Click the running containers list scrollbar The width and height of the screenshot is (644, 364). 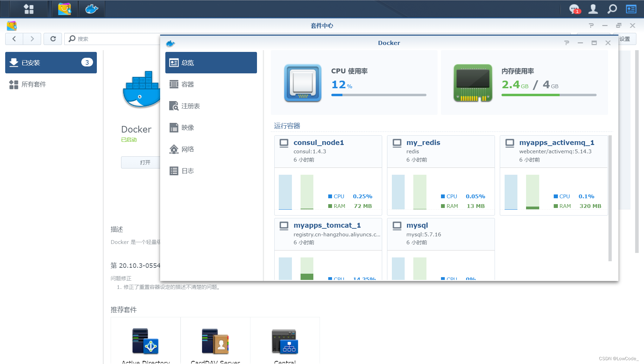point(610,198)
